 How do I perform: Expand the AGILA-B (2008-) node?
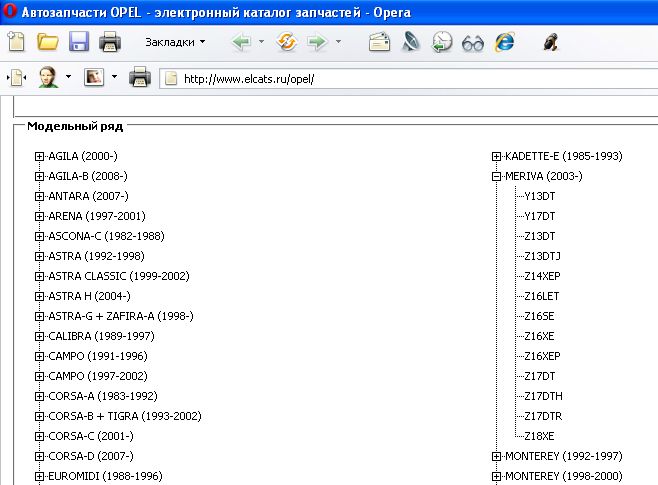pyautogui.click(x=39, y=176)
